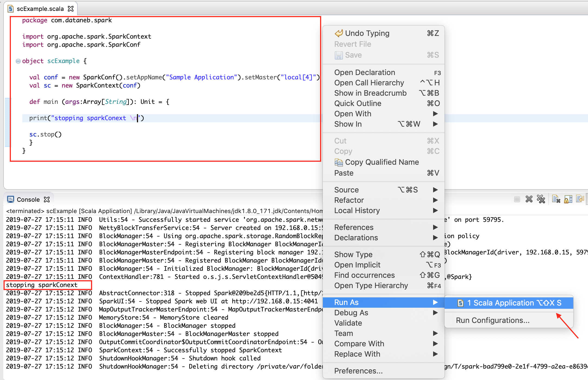
Task: Expand the Refactor submenu arrow
Action: click(435, 200)
